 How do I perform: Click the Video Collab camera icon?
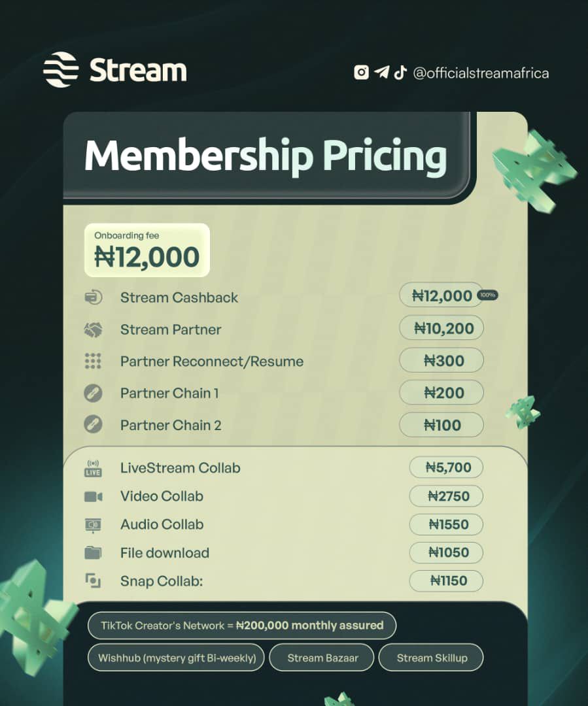point(93,496)
